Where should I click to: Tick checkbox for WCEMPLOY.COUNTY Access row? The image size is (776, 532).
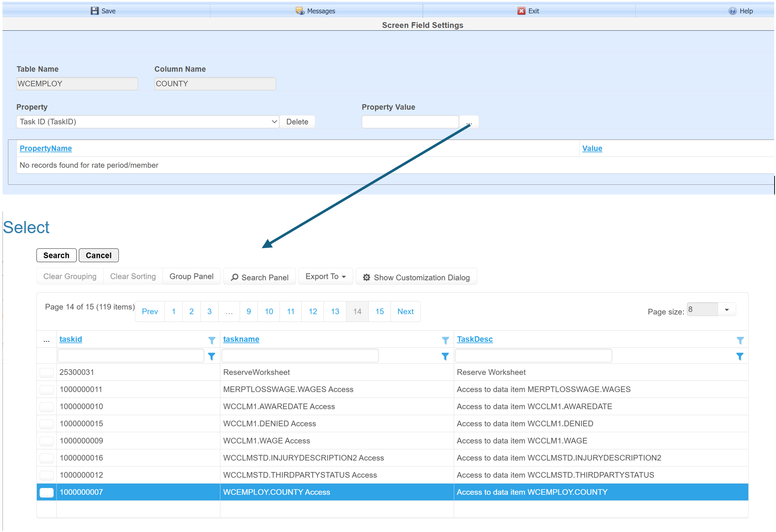tap(47, 492)
